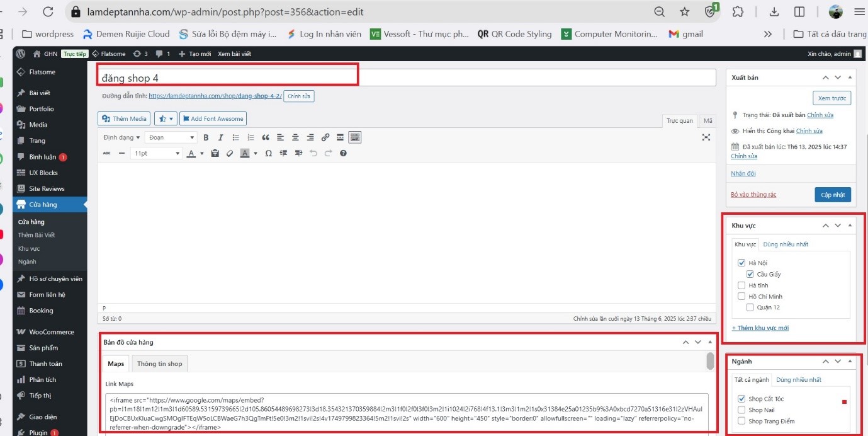Align text center in editor
The width and height of the screenshot is (868, 436).
(x=295, y=137)
